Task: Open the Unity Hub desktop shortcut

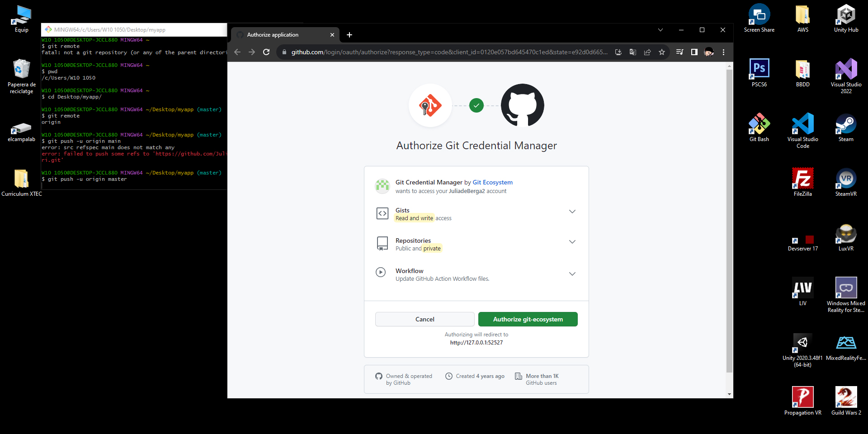Action: 846,18
